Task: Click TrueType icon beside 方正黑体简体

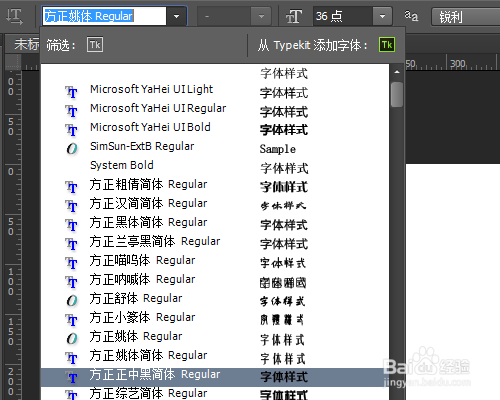Action: pyautogui.click(x=72, y=225)
